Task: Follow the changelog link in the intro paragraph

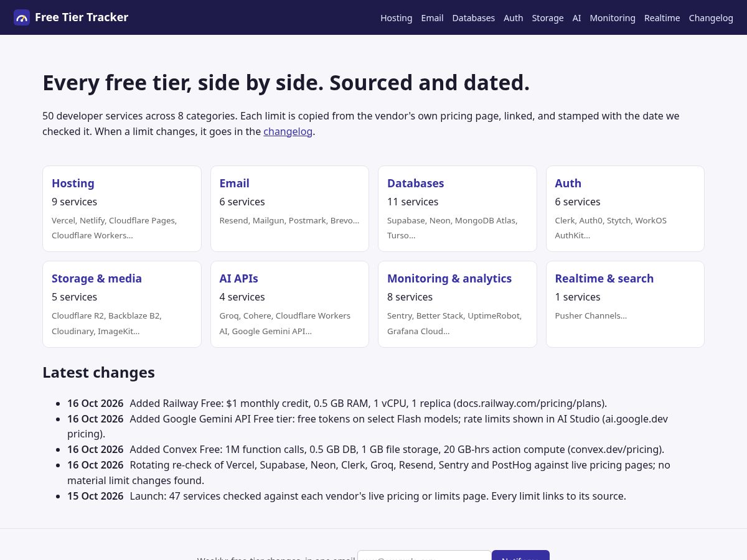Action: coord(288,131)
